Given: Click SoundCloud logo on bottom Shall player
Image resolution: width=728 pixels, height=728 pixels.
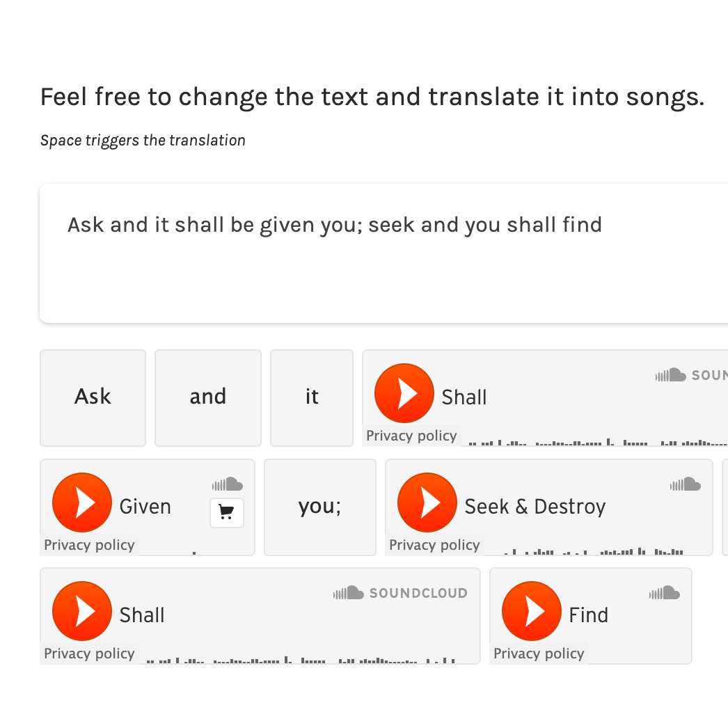Looking at the screenshot, I should click(400, 593).
